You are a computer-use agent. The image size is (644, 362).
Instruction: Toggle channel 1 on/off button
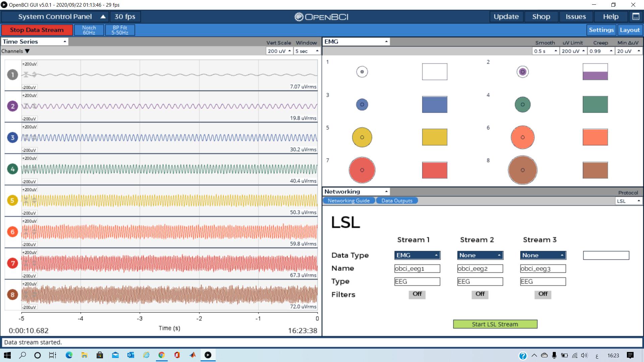pos(12,74)
